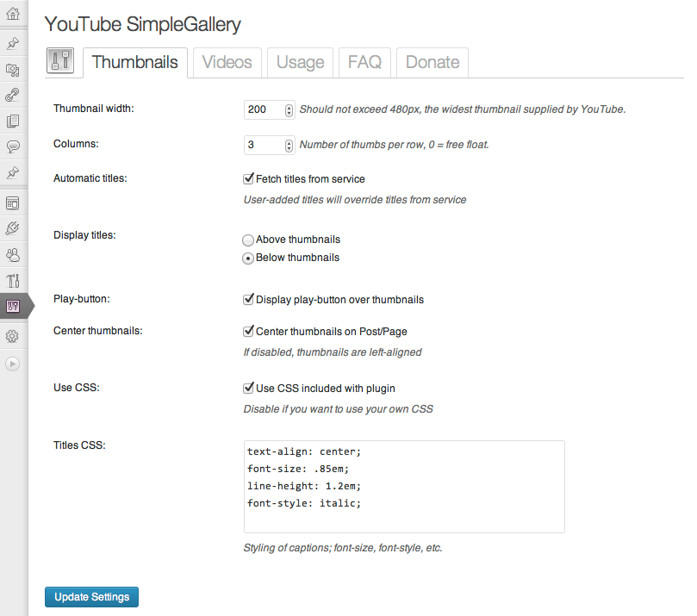Open the Settings gear icon in sidebar

click(x=13, y=336)
